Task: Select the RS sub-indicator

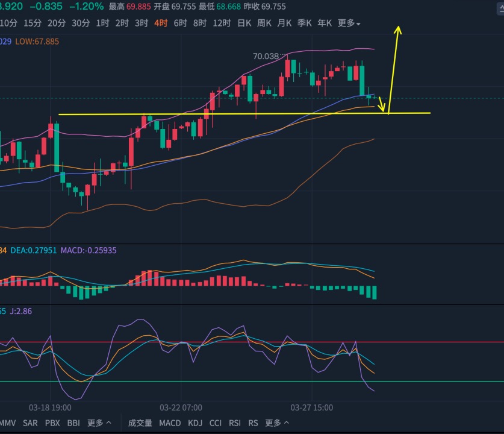Action: click(254, 423)
